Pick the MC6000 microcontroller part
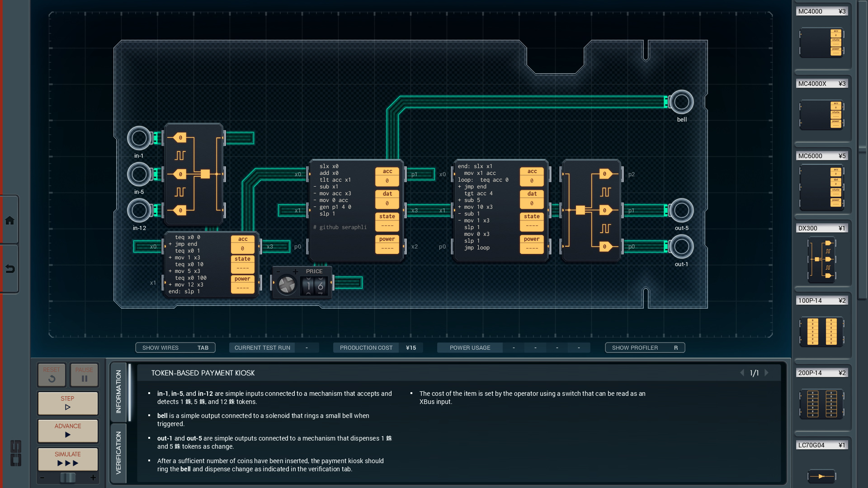 coord(821,188)
